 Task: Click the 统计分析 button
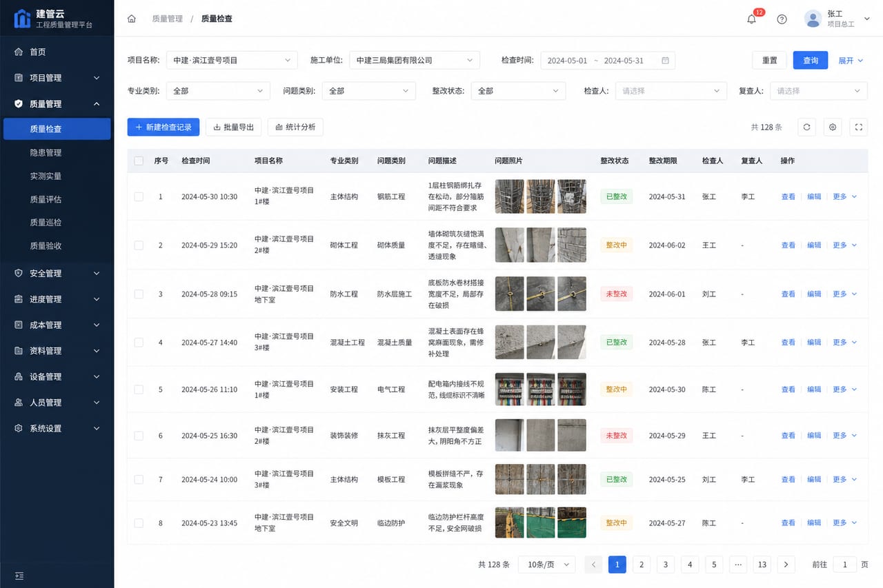point(295,127)
